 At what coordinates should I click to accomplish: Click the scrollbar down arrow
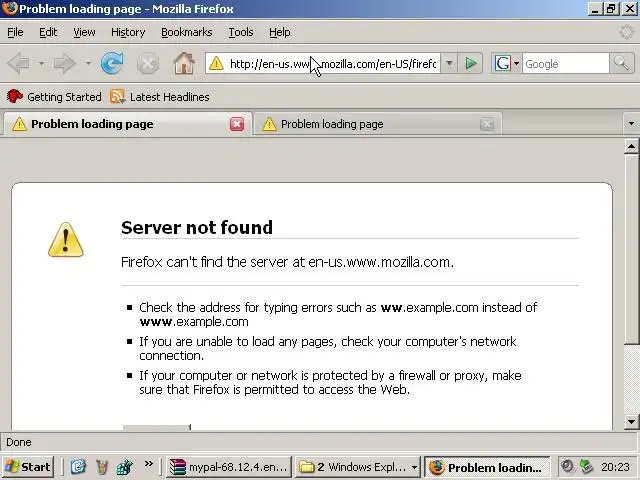point(631,422)
